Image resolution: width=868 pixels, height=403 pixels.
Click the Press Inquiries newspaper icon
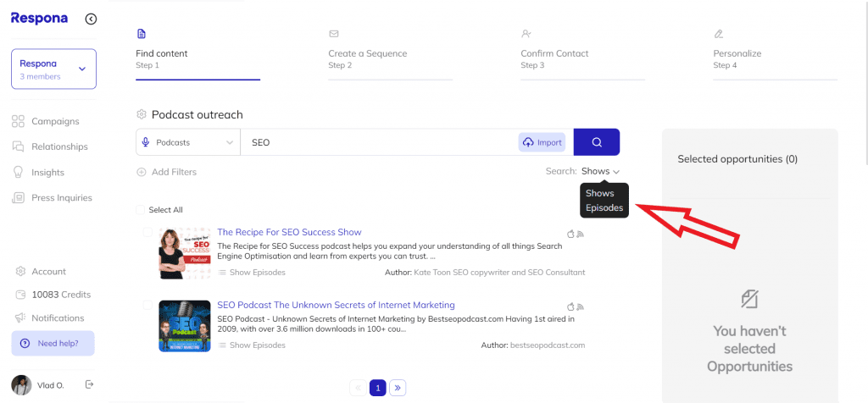pyautogui.click(x=19, y=197)
